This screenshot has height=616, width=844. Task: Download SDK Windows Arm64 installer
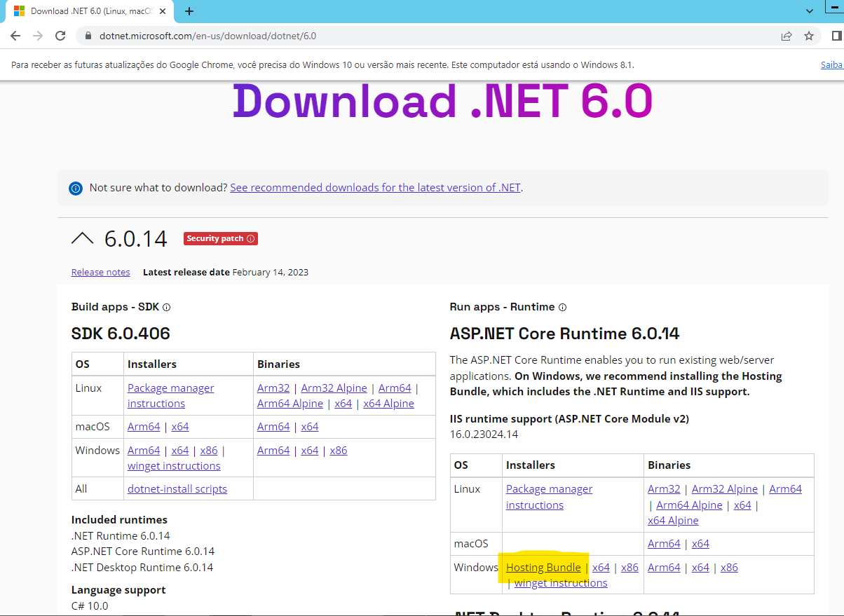coord(144,451)
